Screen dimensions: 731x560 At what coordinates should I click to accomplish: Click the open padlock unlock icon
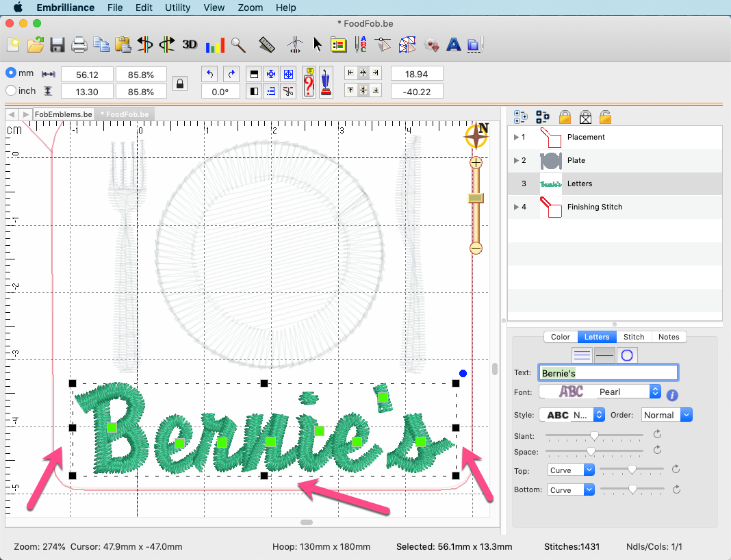tap(605, 117)
